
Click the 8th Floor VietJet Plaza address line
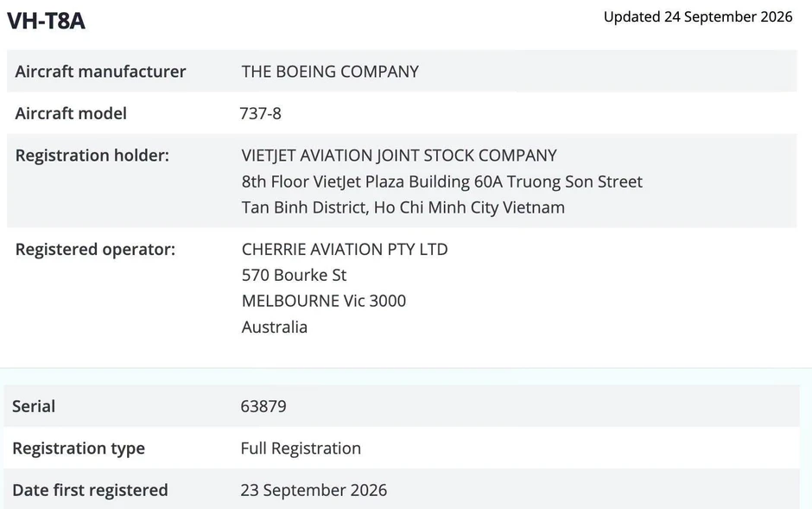pyautogui.click(x=441, y=181)
